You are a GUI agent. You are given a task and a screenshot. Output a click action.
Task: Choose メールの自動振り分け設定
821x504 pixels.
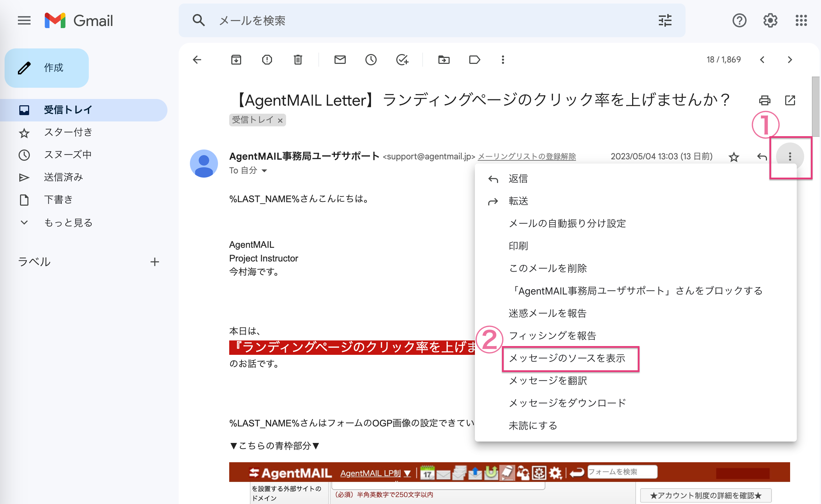click(x=635, y=224)
